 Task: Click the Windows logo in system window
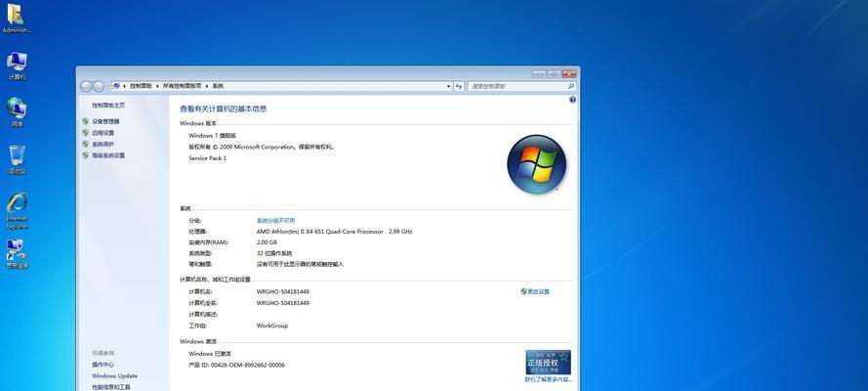(x=536, y=164)
